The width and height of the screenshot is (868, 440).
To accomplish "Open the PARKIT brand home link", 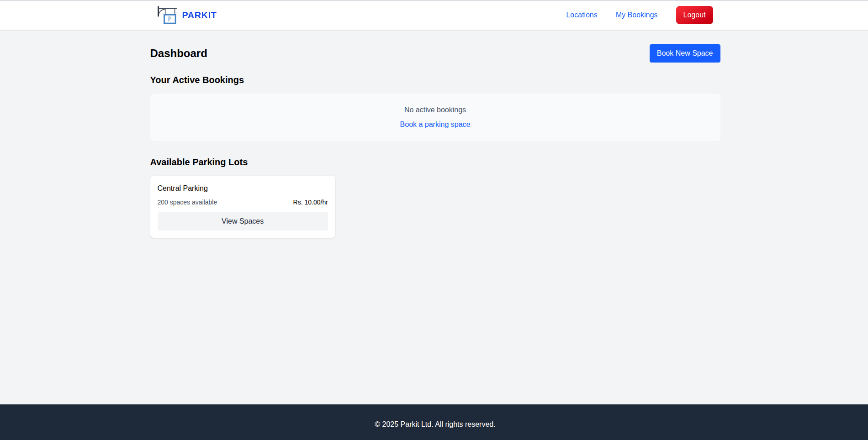I will click(x=199, y=15).
